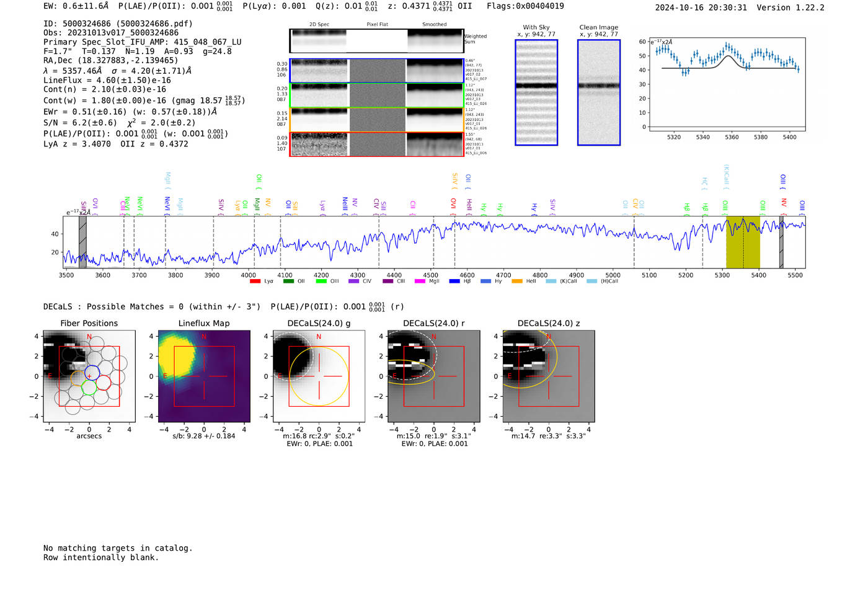Click the (K)CaII light blue legend swatch
868x591 pixels.
click(551, 282)
